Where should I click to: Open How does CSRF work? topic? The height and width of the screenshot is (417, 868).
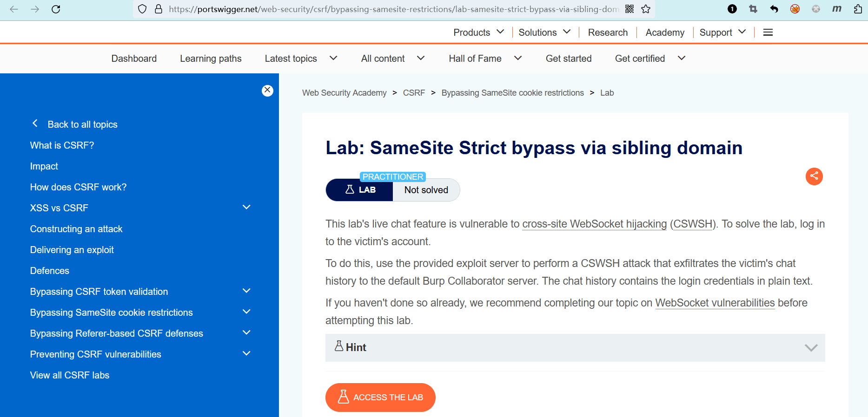[x=78, y=187]
